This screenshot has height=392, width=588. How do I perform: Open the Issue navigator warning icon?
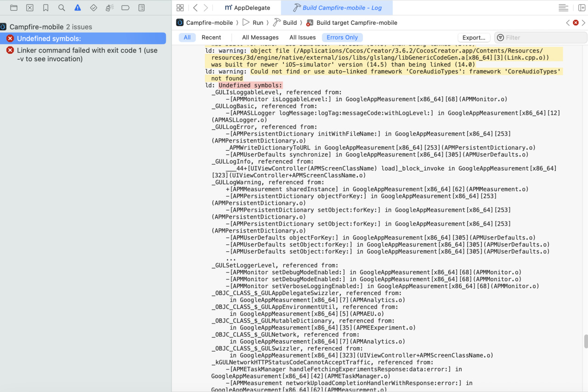click(77, 7)
